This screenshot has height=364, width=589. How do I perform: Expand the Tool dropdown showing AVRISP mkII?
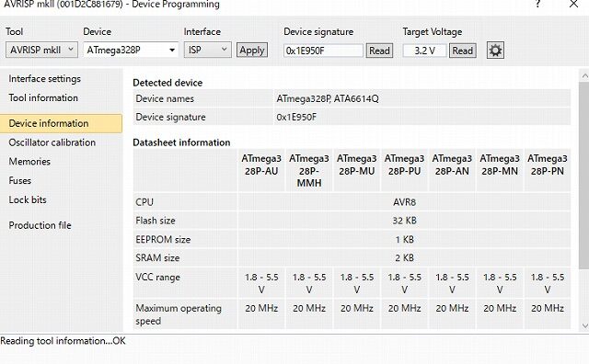pyautogui.click(x=41, y=50)
